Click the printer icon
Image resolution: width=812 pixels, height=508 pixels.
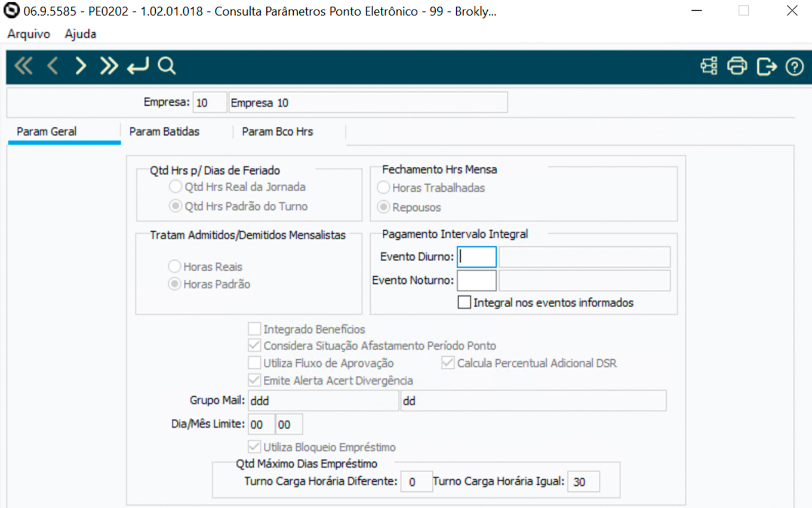click(x=737, y=66)
